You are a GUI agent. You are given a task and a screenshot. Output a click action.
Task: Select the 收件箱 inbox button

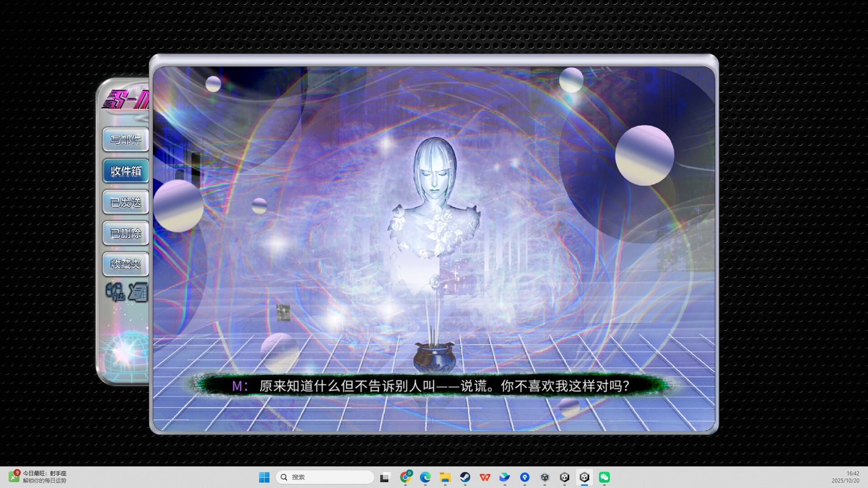click(x=125, y=171)
